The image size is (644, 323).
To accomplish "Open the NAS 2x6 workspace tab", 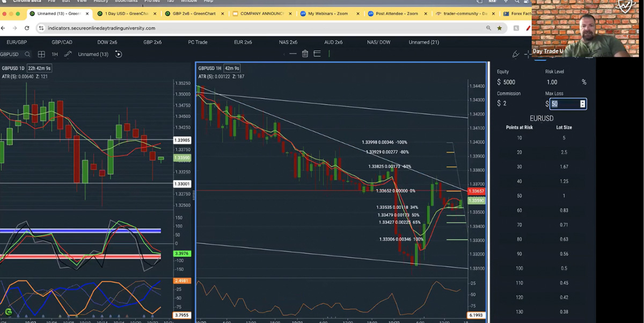I will 288,42.
